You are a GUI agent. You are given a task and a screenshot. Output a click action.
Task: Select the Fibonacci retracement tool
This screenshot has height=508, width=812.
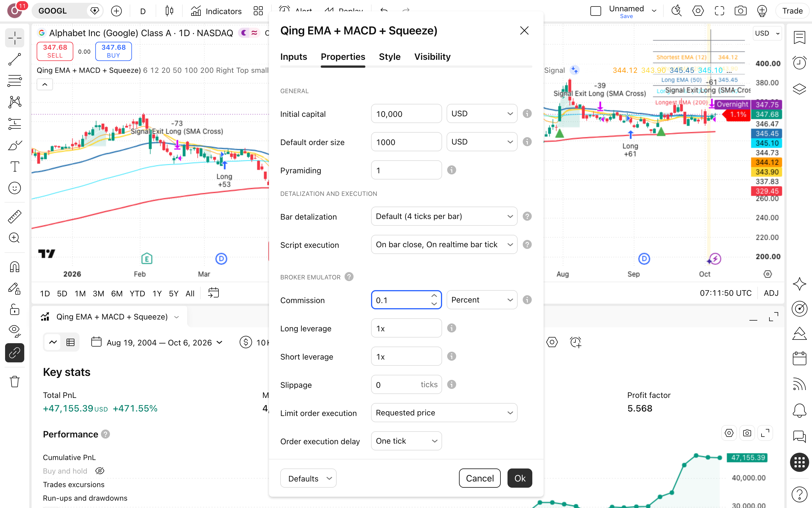coord(14,81)
